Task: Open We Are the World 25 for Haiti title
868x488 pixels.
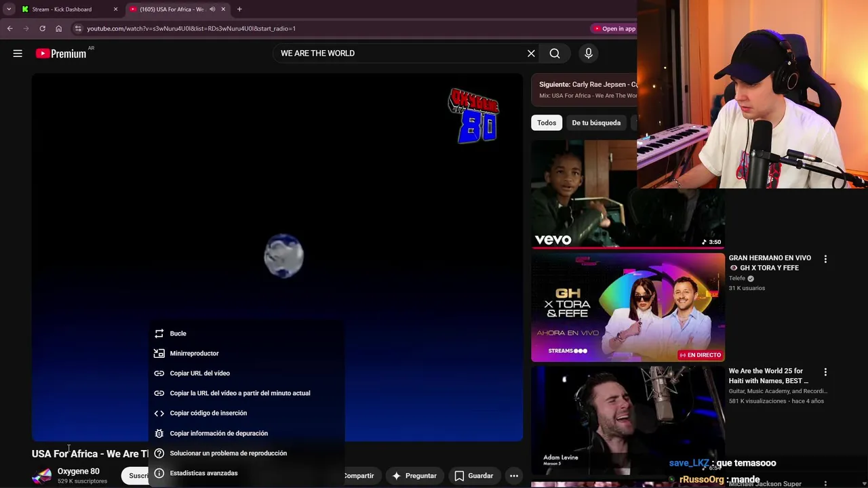Action: pos(768,375)
